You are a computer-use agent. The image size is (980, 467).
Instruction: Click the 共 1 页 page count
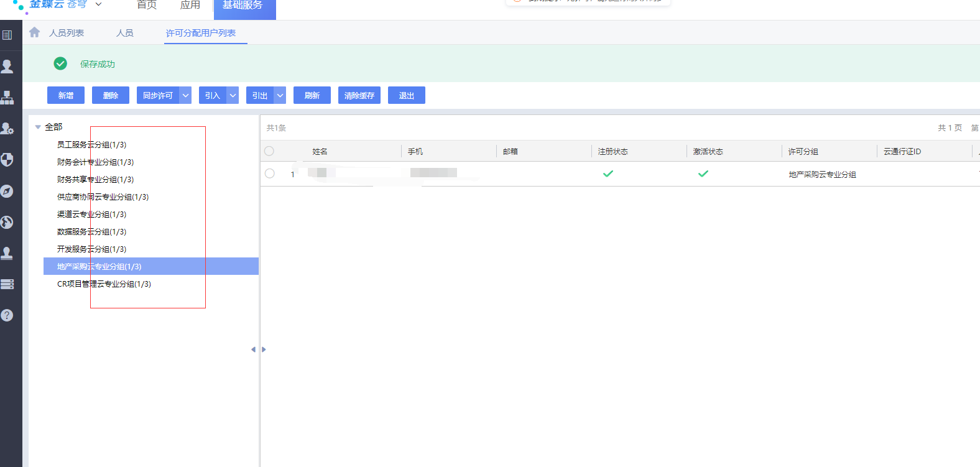click(950, 128)
